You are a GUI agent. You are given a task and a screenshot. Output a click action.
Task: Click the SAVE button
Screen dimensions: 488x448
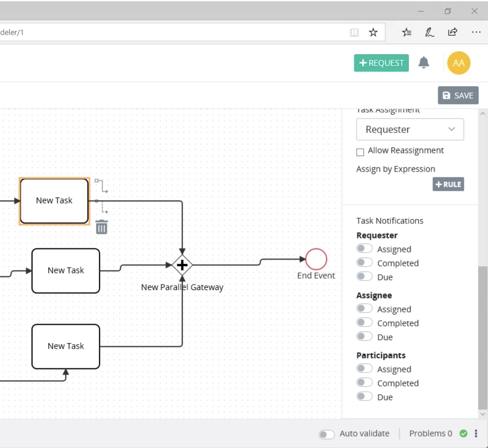coord(458,95)
